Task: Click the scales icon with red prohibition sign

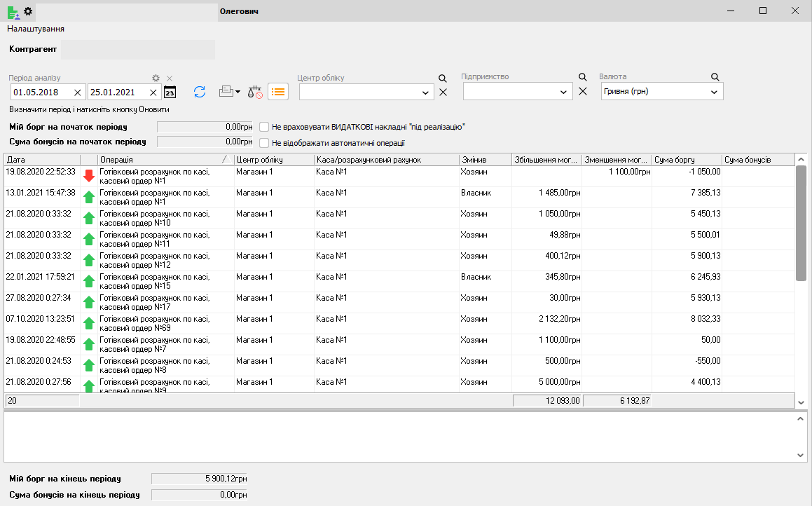Action: 255,93
